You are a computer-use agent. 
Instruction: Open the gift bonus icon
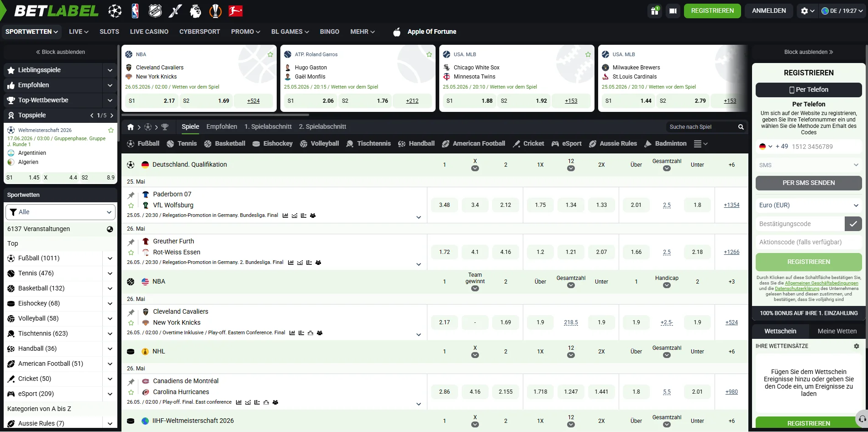[x=655, y=11]
